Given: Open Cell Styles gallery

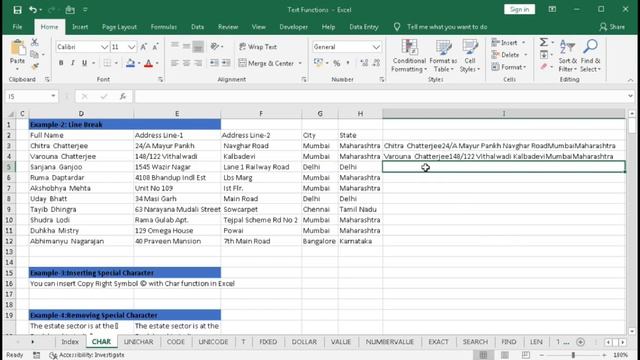Looking at the screenshot, I should point(470,56).
